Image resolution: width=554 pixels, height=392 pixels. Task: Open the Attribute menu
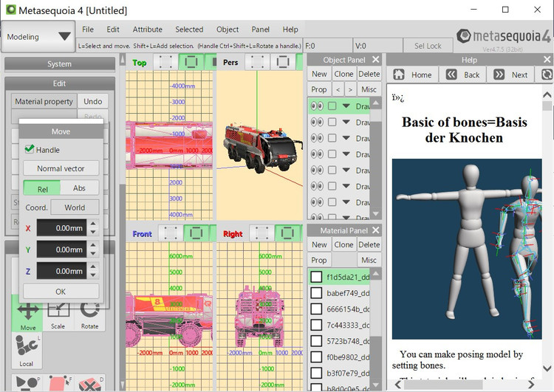click(x=147, y=30)
